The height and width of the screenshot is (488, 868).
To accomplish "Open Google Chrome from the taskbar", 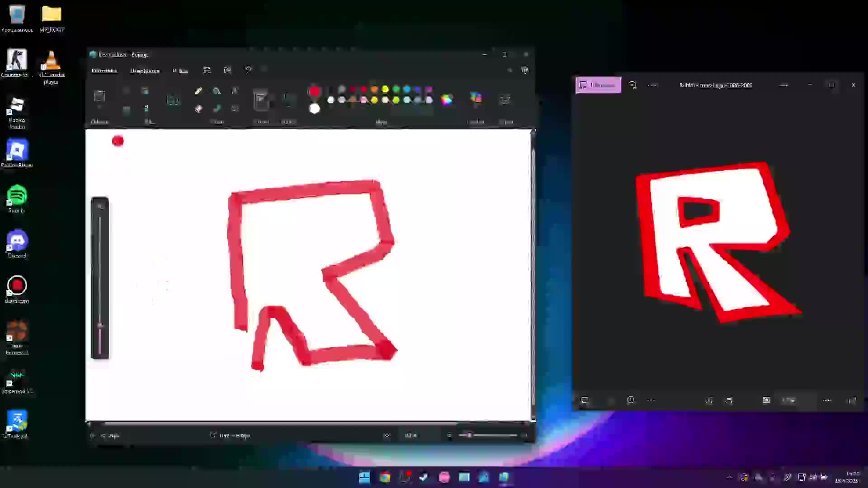I will (x=385, y=477).
